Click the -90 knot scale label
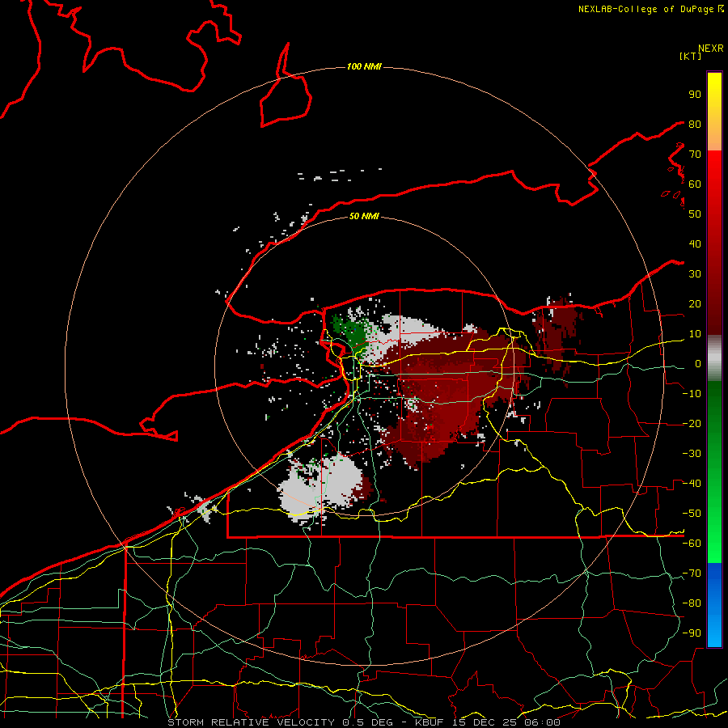Viewport: 728px width, 728px height. [x=692, y=633]
